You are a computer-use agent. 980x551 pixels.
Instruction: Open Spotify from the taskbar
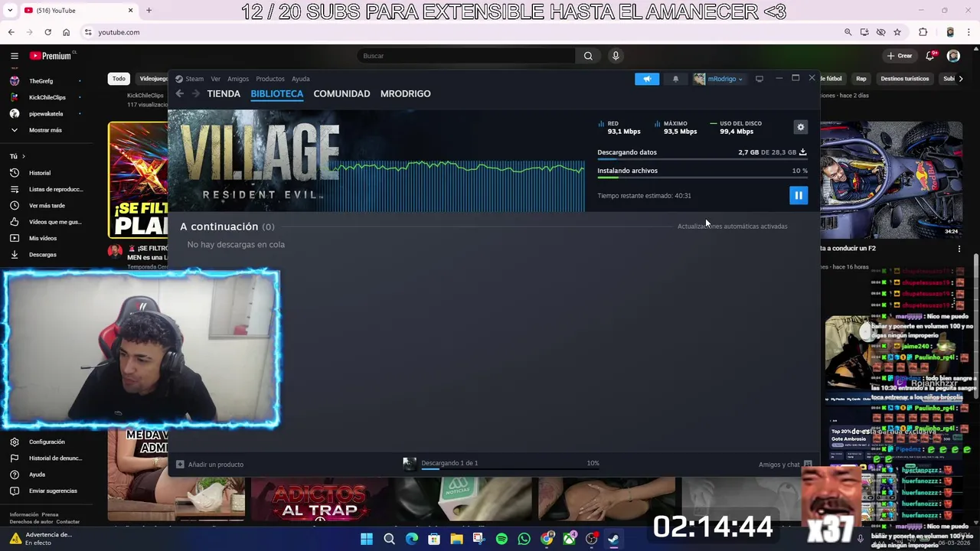point(501,539)
